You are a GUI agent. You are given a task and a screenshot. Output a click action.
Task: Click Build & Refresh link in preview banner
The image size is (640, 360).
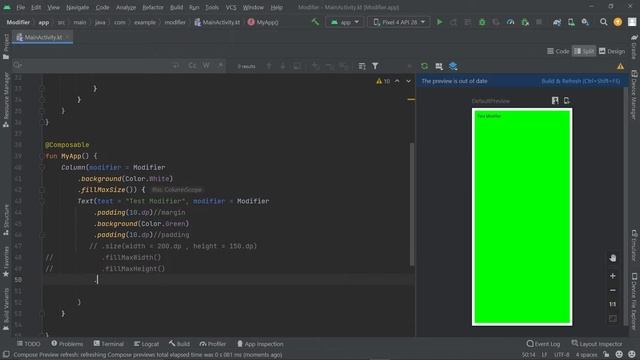pos(580,81)
